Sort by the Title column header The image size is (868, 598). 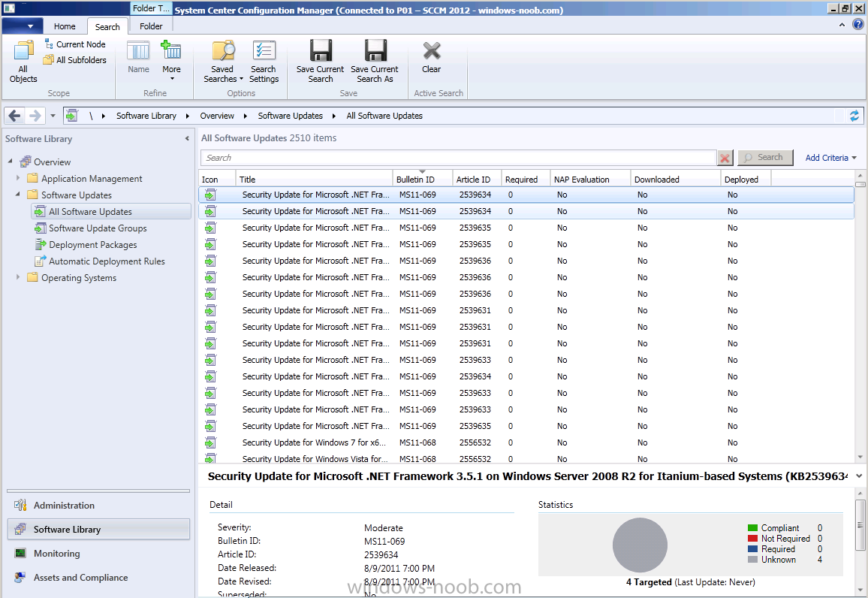click(314, 180)
